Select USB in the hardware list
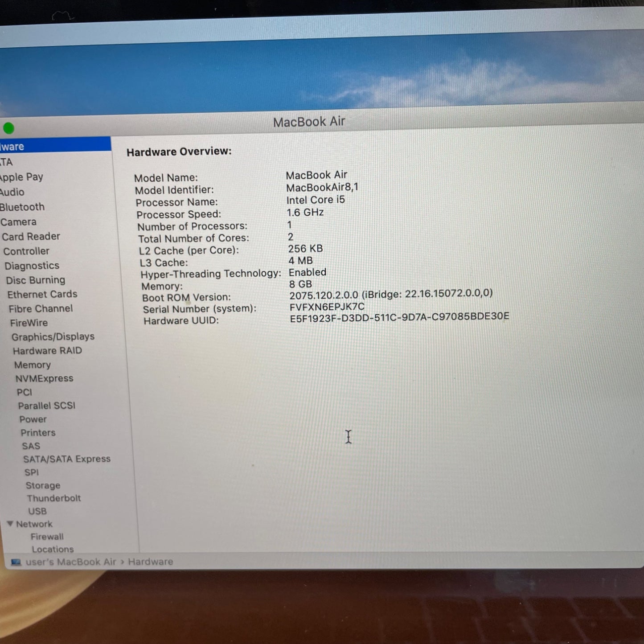 [x=37, y=511]
